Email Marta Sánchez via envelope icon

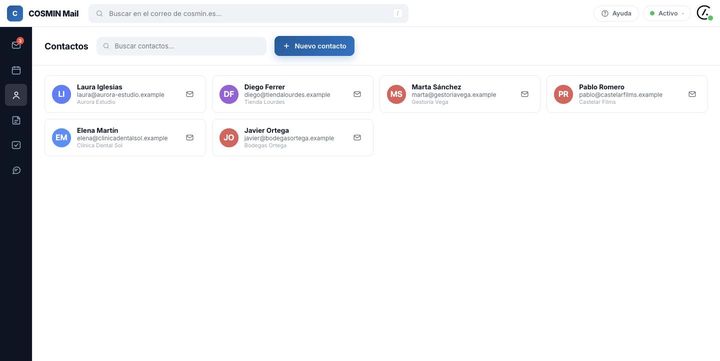coord(524,94)
